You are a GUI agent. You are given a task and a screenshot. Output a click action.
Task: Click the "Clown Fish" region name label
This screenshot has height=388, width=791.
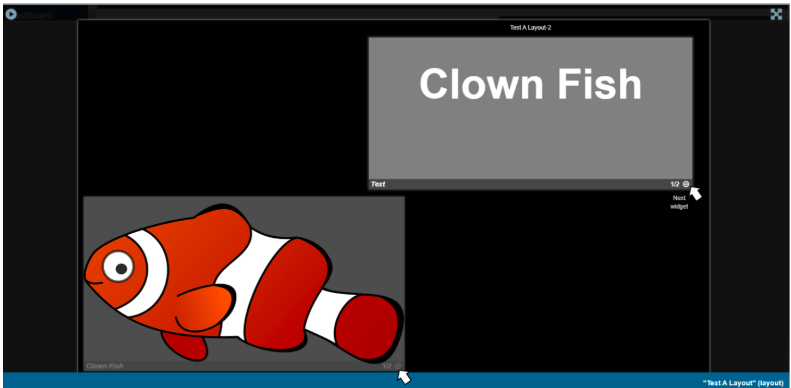104,366
